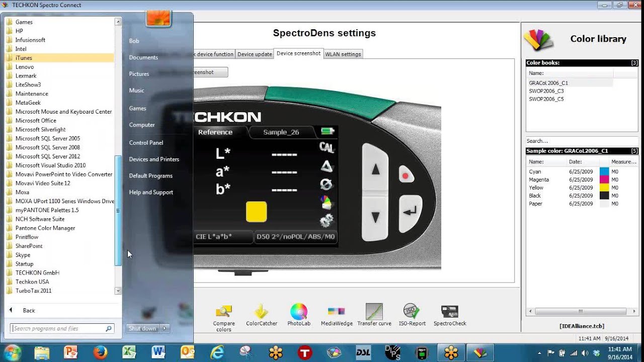644x362 pixels.
Task: Open Devices and Printers from Start menu
Action: pyautogui.click(x=154, y=159)
